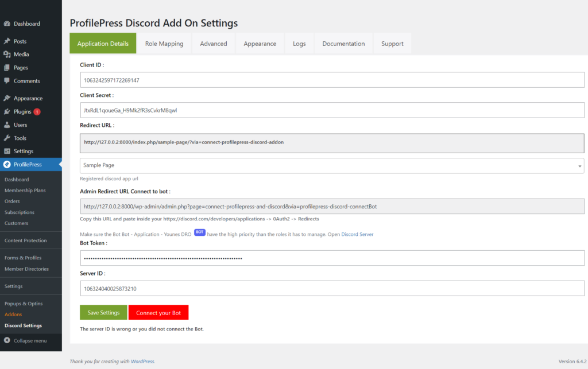
Task: Open the Sample Page dropdown
Action: click(x=332, y=166)
